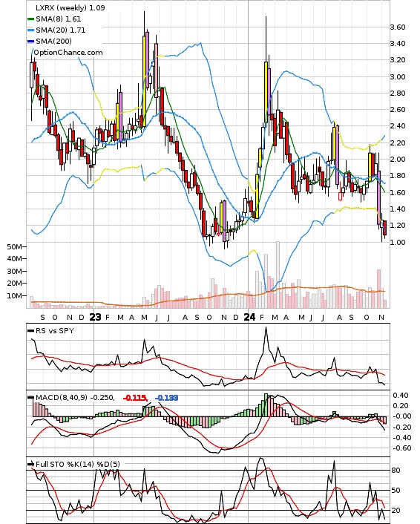The image size is (420, 524).
Task: Click the -0.00 MACD axis label
Action: click(401, 416)
